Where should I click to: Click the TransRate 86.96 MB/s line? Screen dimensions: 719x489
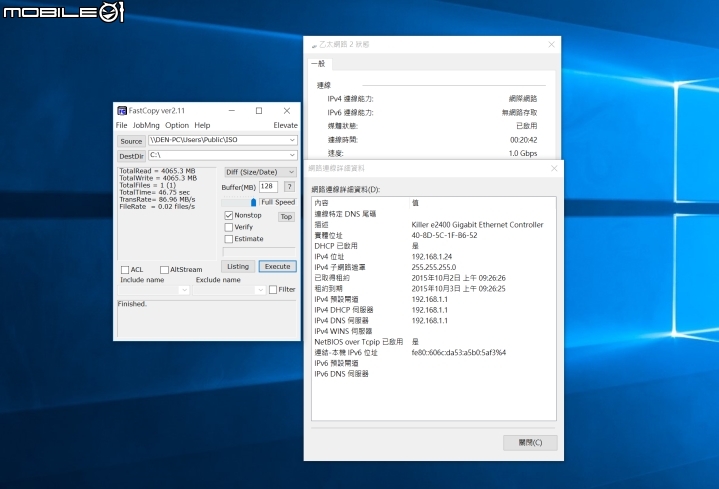[x=157, y=200]
